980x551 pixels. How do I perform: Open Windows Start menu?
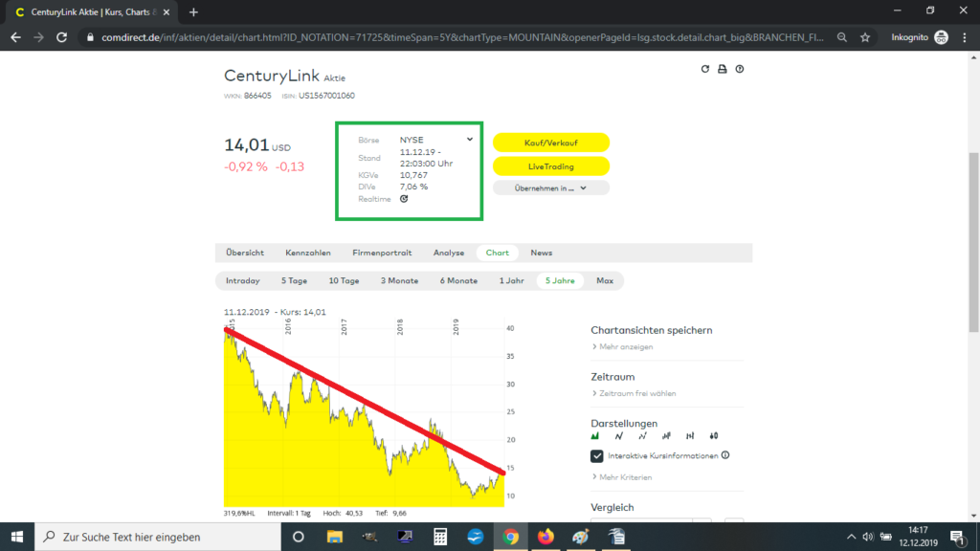pyautogui.click(x=17, y=537)
